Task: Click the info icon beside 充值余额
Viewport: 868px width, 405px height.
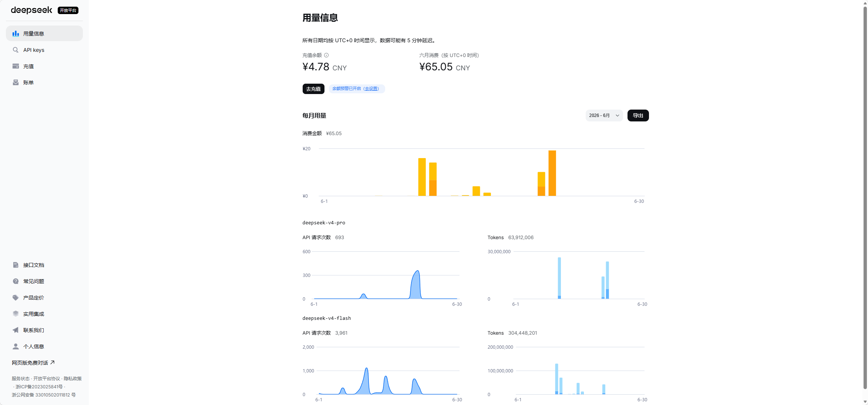Action: point(326,55)
